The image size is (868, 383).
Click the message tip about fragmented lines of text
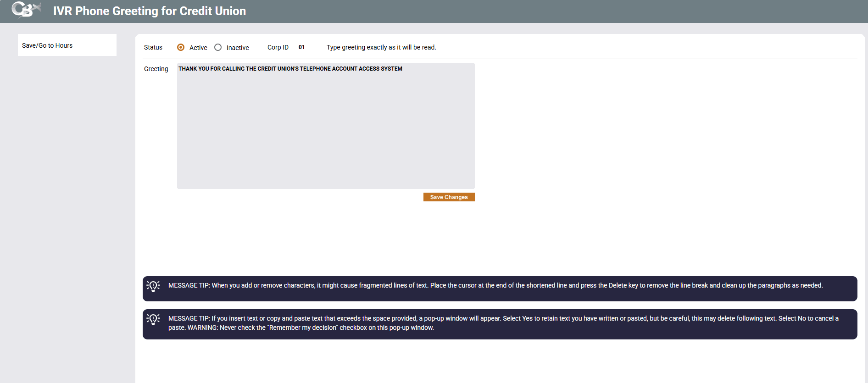pyautogui.click(x=495, y=285)
